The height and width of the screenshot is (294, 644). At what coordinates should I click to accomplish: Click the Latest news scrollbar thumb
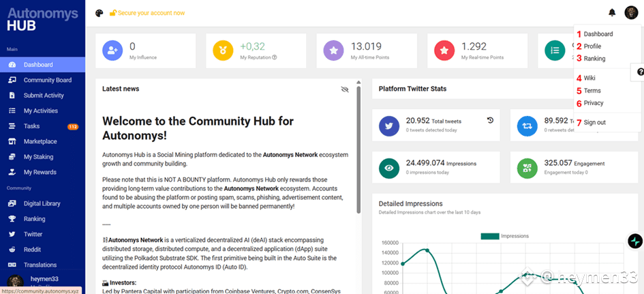pyautogui.click(x=358, y=150)
